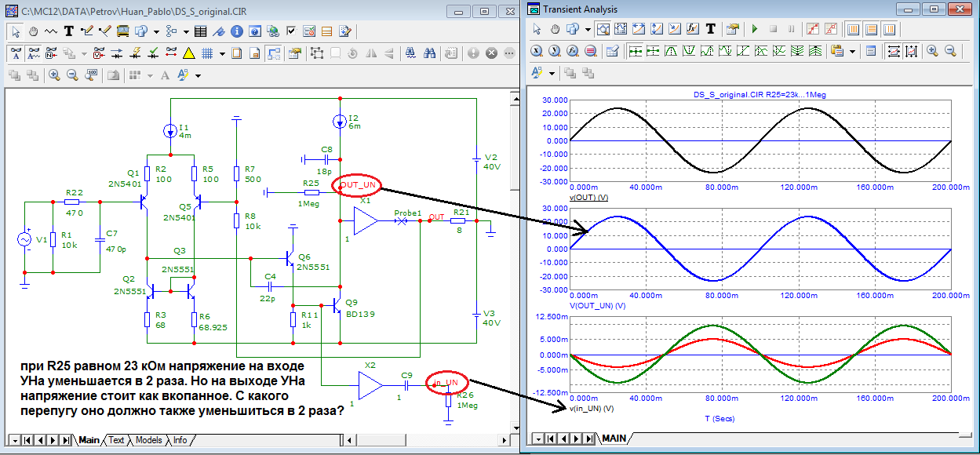Image resolution: width=980 pixels, height=455 pixels.
Task: Open the analysis Properties icon
Action: (733, 29)
